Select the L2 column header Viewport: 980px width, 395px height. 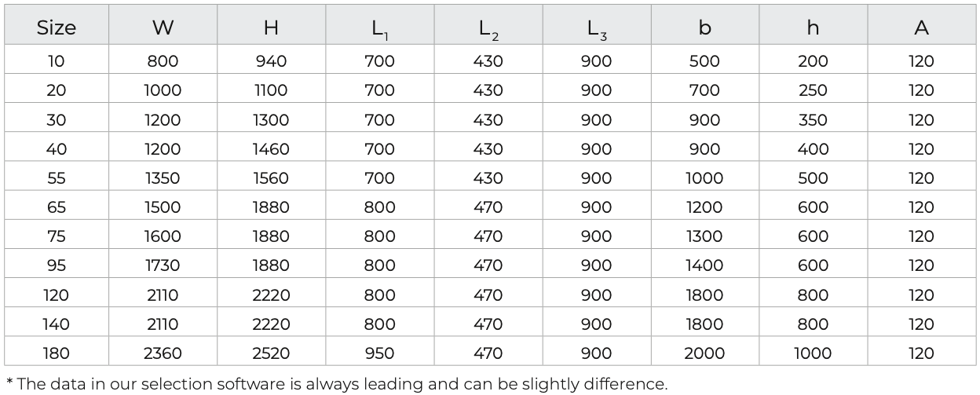click(x=488, y=29)
